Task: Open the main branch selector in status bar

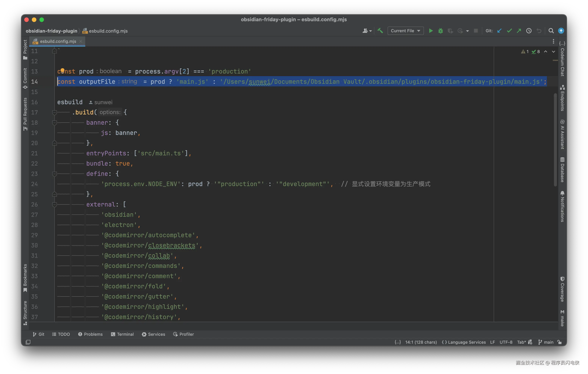Action: coord(546,342)
